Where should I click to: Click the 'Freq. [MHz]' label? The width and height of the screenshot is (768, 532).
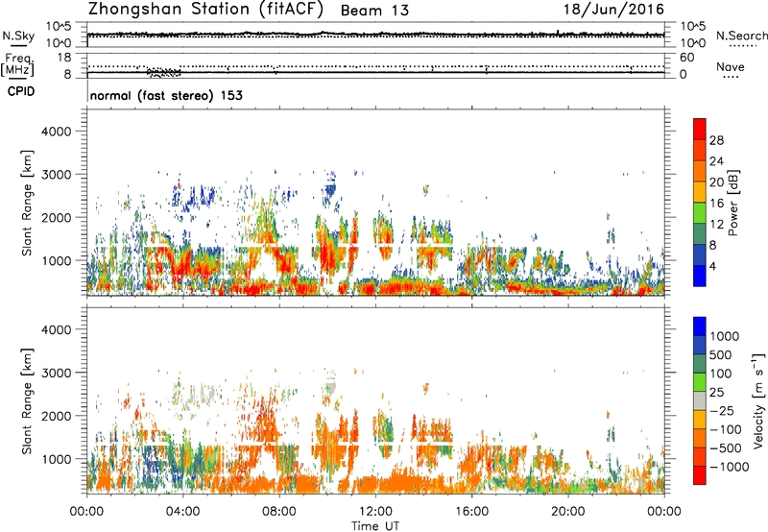(17, 64)
